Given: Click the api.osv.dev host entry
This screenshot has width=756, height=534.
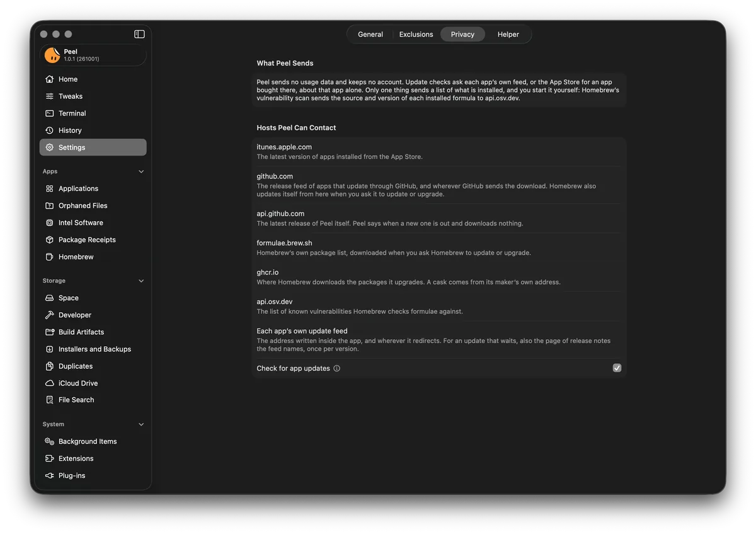Looking at the screenshot, I should pyautogui.click(x=438, y=306).
